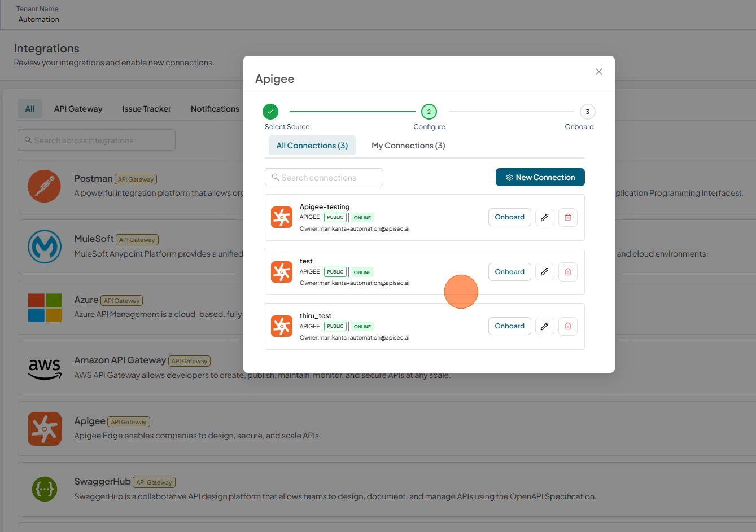This screenshot has height=532, width=756.
Task: Open the Amazon API Gateway integration title
Action: 120,360
